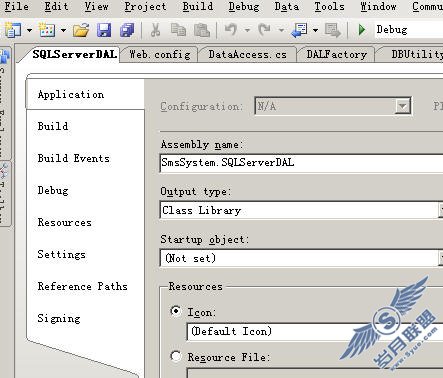This screenshot has width=443, height=378.
Task: Start debugging with green play arrow
Action: point(362,30)
